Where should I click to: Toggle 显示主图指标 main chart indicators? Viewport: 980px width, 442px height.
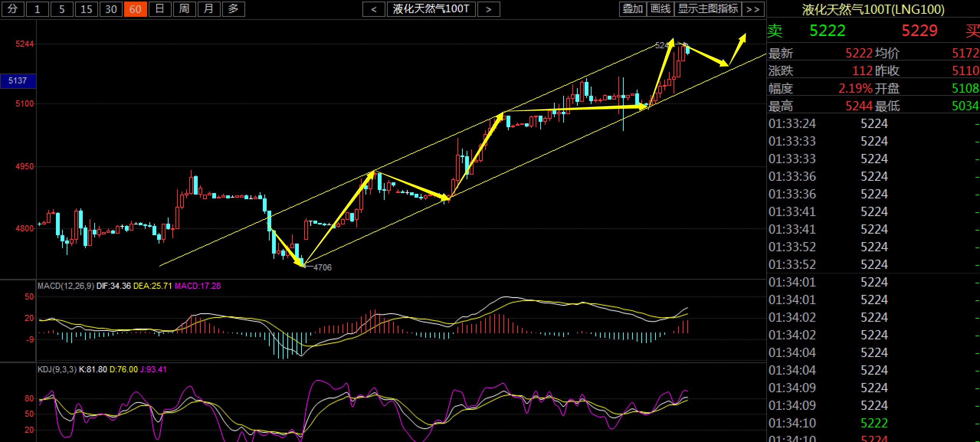pos(708,9)
